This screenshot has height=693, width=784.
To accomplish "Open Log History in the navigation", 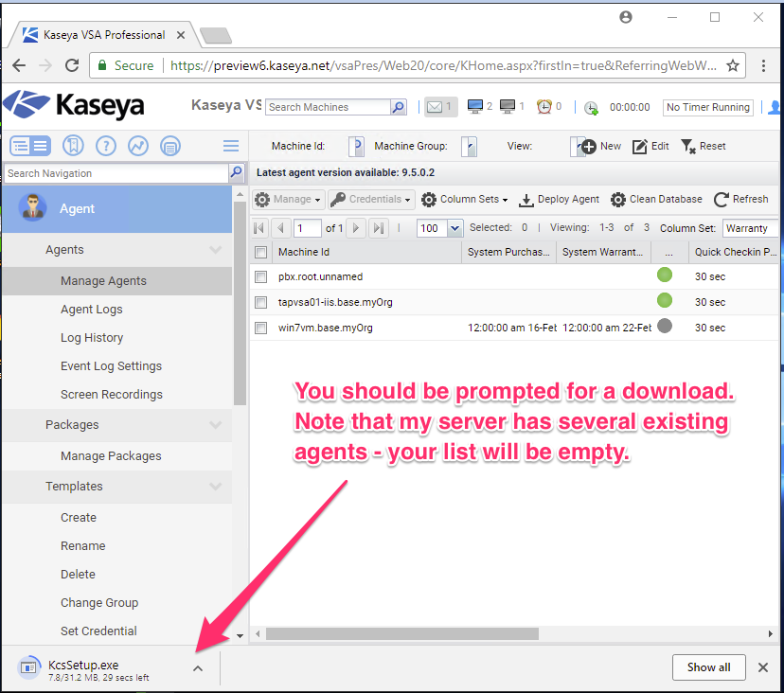I will click(x=92, y=338).
